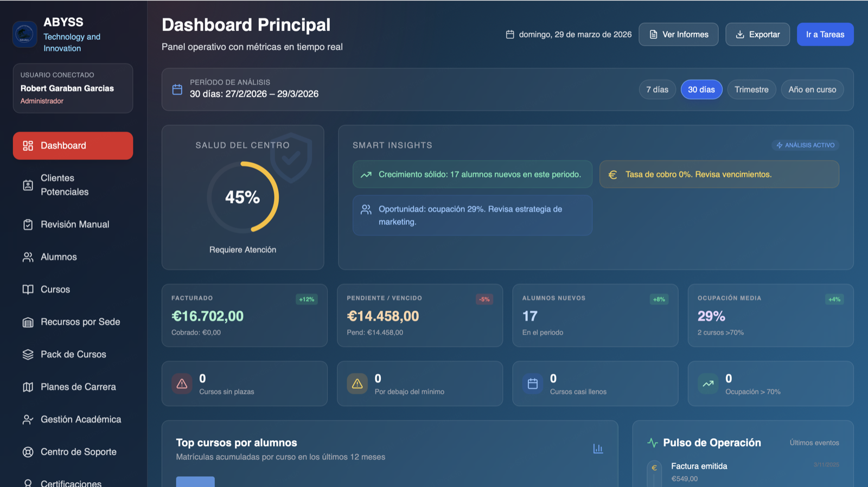This screenshot has height=487, width=868.
Task: Click the Facturado €16.702,00 card
Action: 244,316
